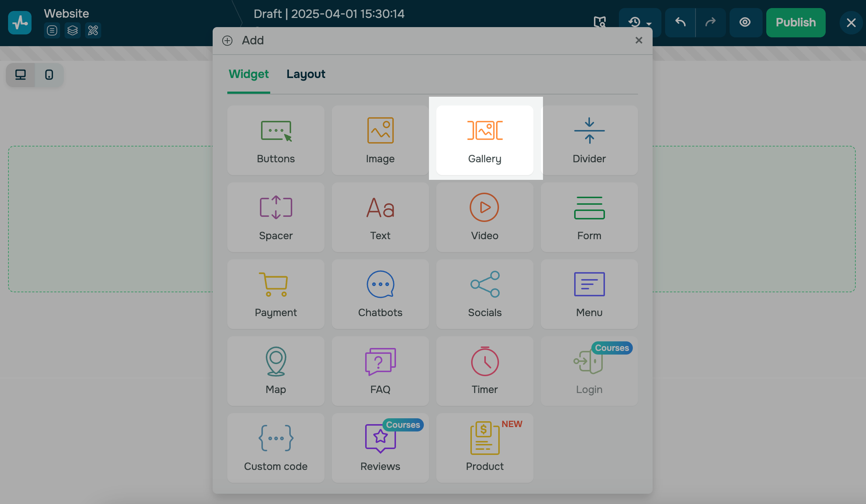Click the Publish button

(x=796, y=22)
